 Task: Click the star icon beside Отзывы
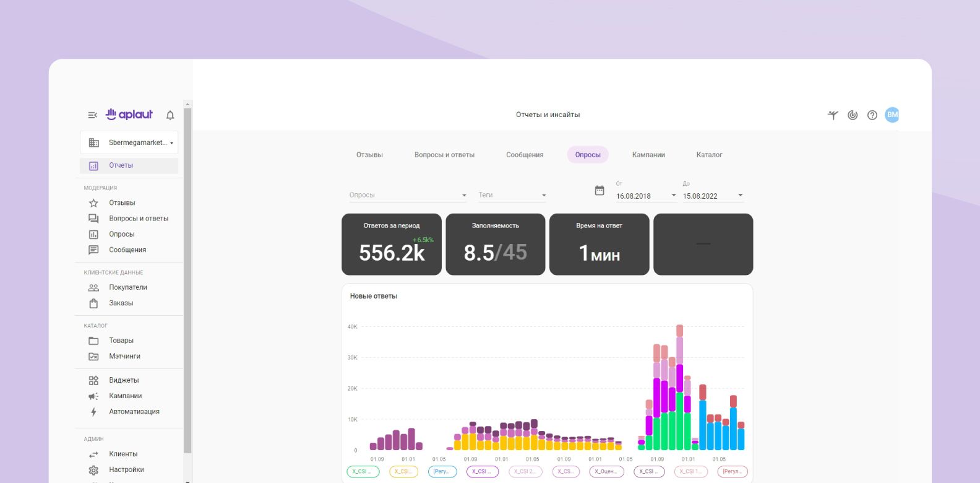coord(93,203)
